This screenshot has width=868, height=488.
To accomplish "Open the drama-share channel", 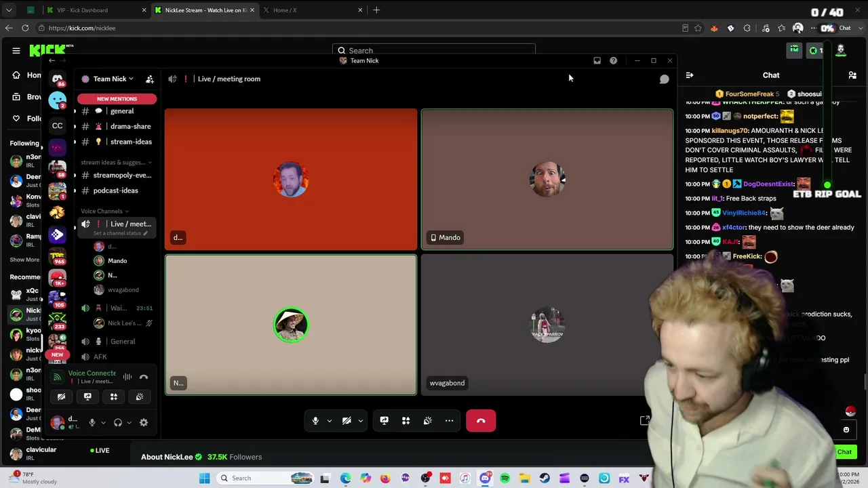I will point(117,127).
